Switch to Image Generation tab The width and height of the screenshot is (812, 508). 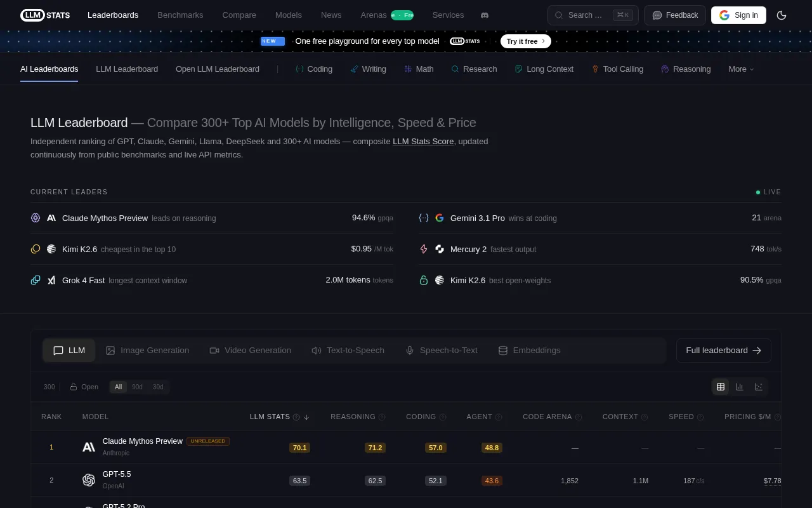click(147, 351)
